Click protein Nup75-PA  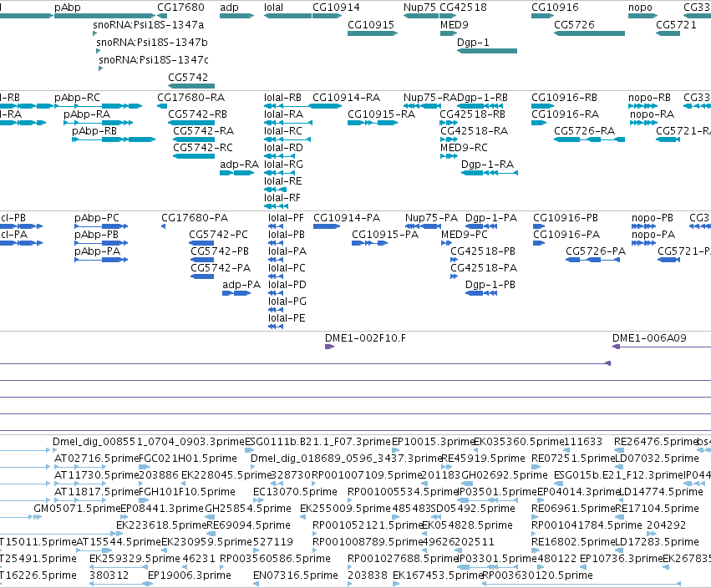coord(431,218)
